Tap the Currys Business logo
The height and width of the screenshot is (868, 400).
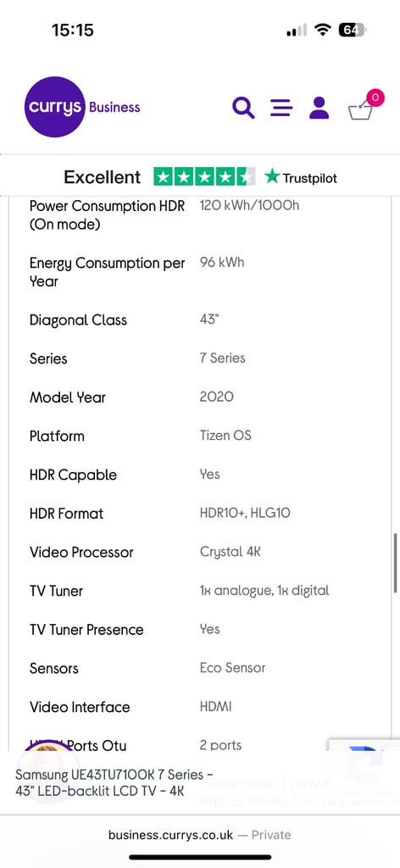82,107
